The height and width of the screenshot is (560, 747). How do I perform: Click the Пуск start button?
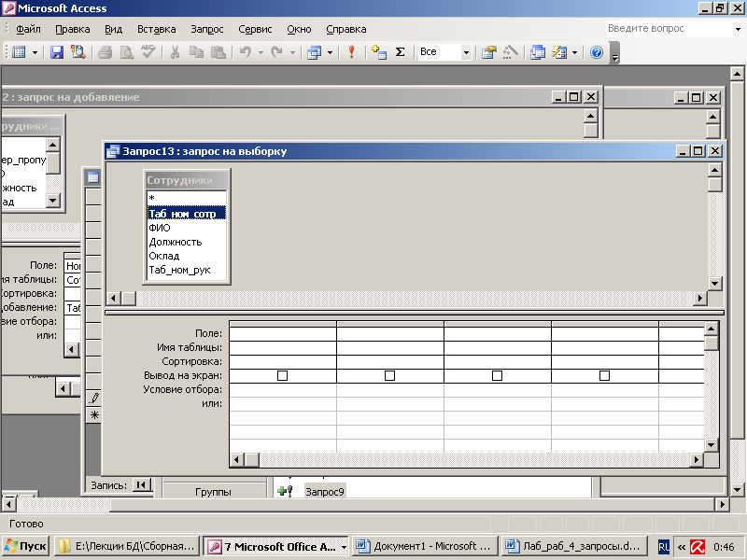(26, 546)
